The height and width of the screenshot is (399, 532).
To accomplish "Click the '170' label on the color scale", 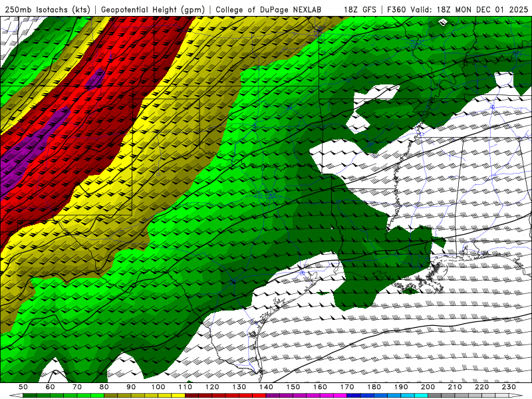I will (347, 387).
